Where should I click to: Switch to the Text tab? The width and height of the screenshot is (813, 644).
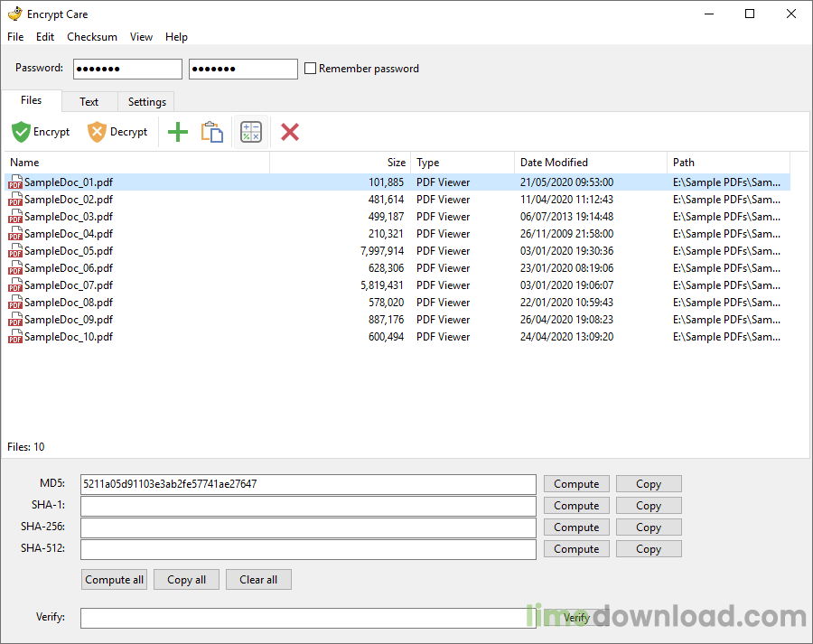tap(89, 101)
